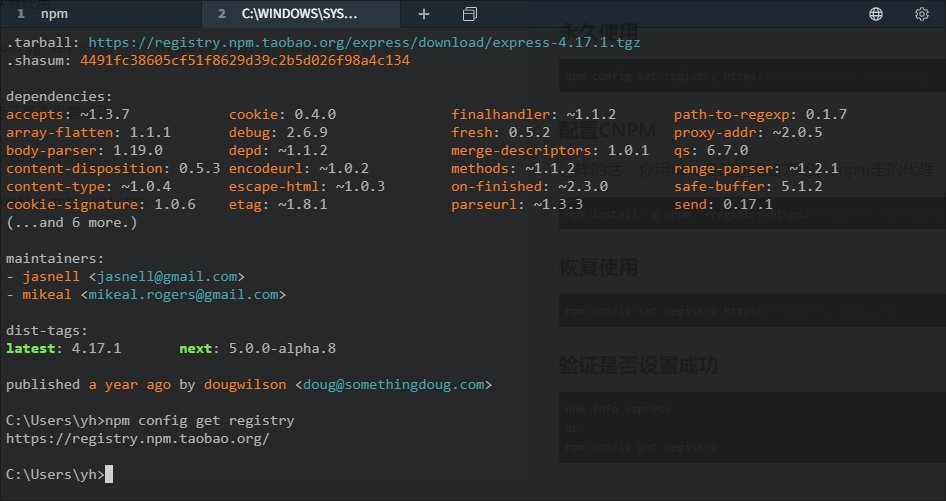
Task: Select the shasum hash value
Action: (245, 60)
